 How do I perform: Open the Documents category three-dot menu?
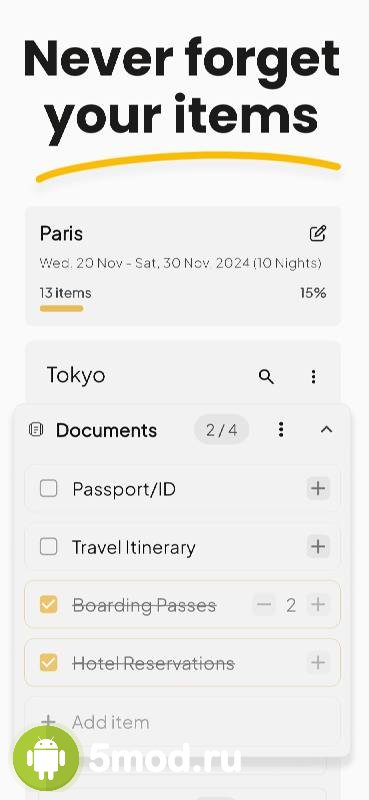coord(281,430)
